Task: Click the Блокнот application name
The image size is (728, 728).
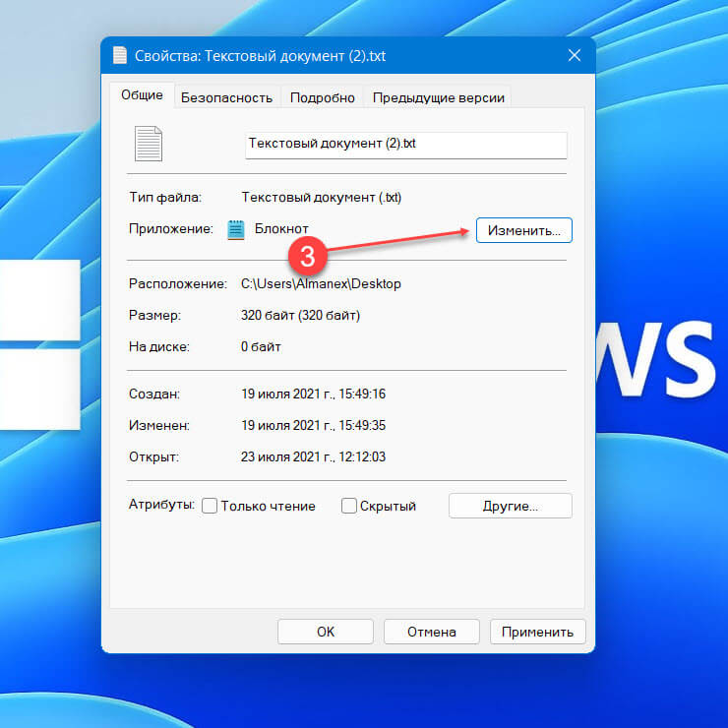Action: click(x=281, y=229)
